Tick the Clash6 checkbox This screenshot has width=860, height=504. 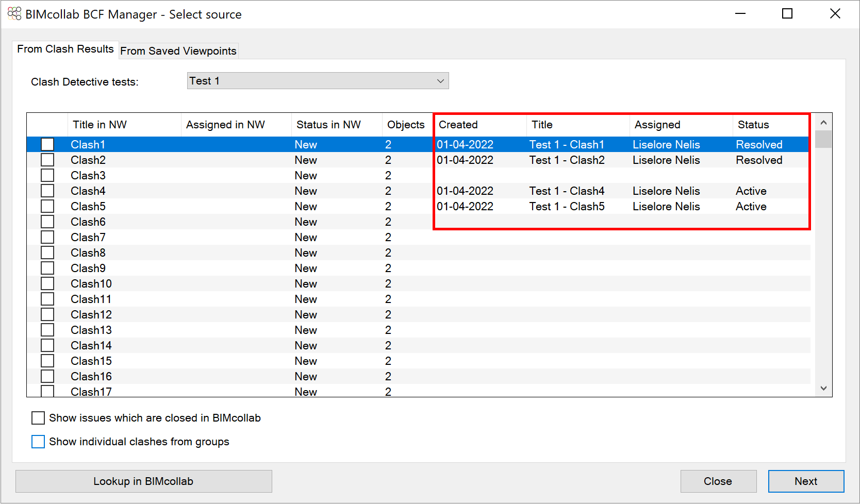click(x=47, y=222)
